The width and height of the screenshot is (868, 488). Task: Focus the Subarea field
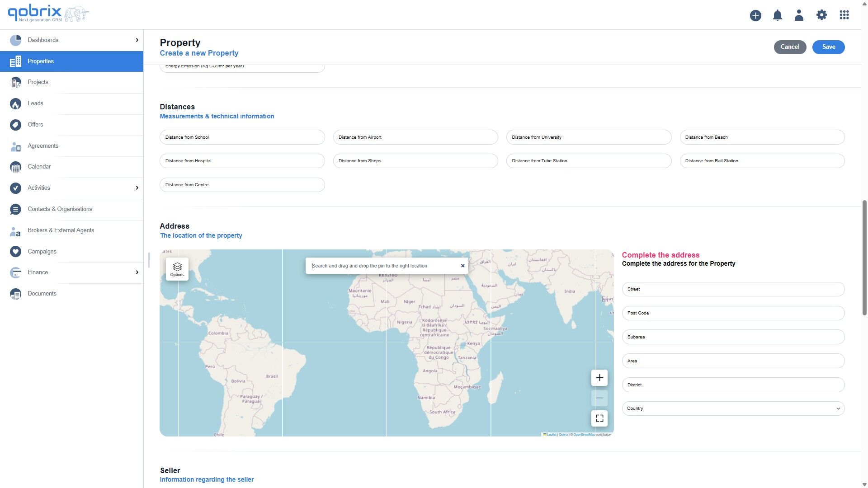[733, 337]
